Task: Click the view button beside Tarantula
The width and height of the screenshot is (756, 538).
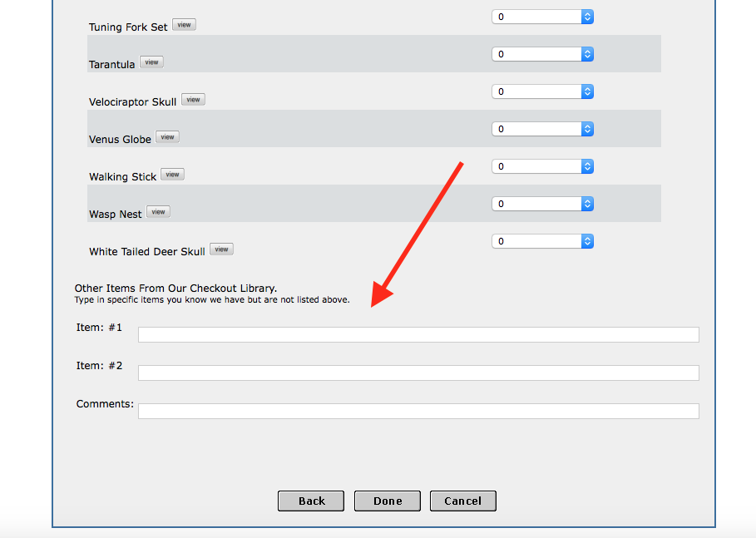Action: (x=151, y=62)
